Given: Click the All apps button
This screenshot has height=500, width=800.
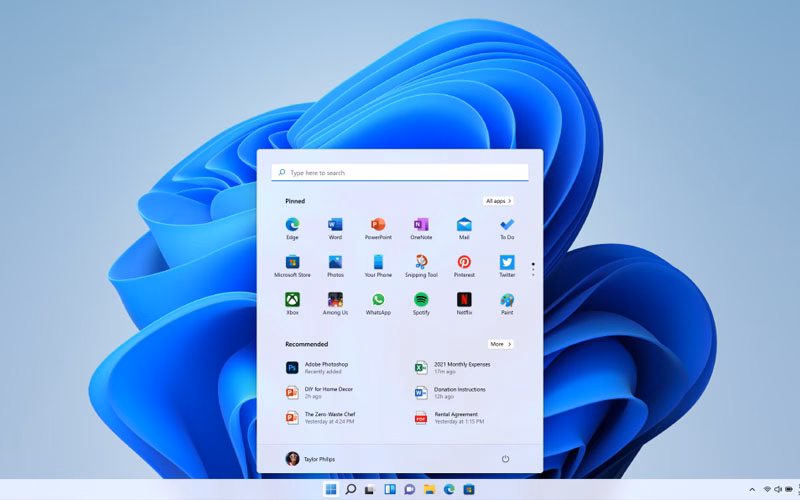Looking at the screenshot, I should point(498,201).
